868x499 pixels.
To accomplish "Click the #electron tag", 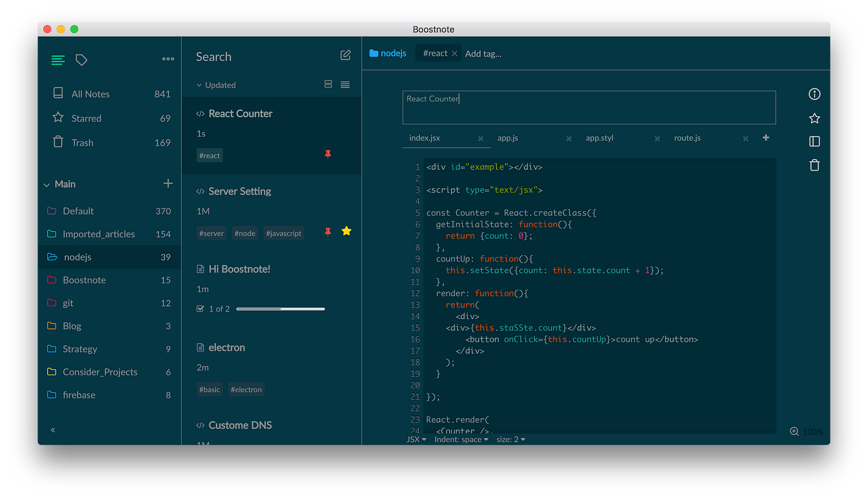I will pyautogui.click(x=246, y=389).
